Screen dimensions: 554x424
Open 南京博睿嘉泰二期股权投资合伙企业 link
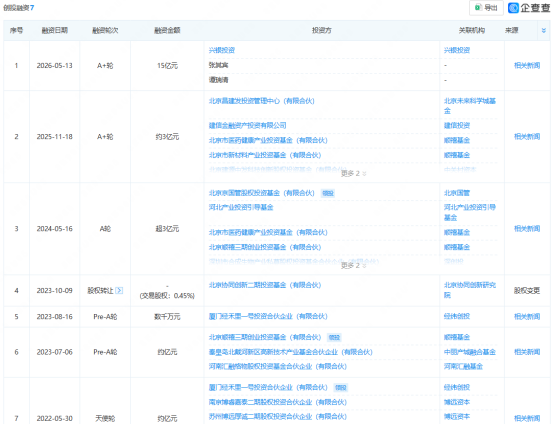pyautogui.click(x=278, y=402)
